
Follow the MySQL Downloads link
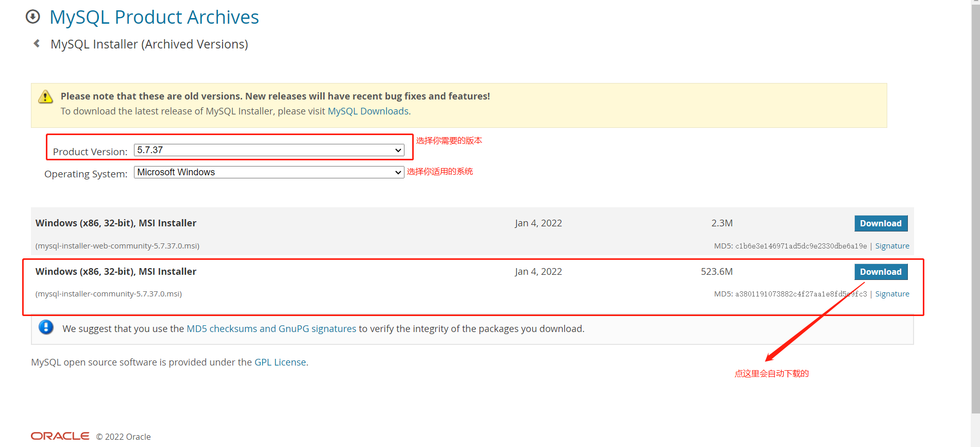click(368, 111)
